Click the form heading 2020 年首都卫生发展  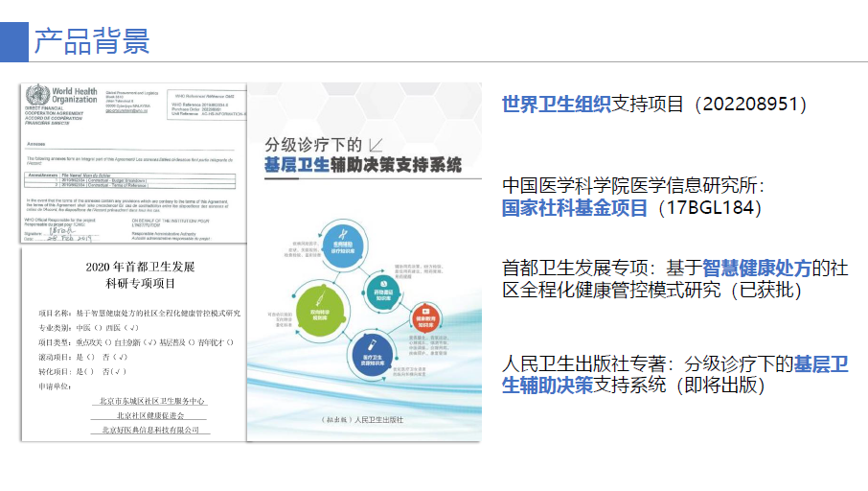(140, 268)
